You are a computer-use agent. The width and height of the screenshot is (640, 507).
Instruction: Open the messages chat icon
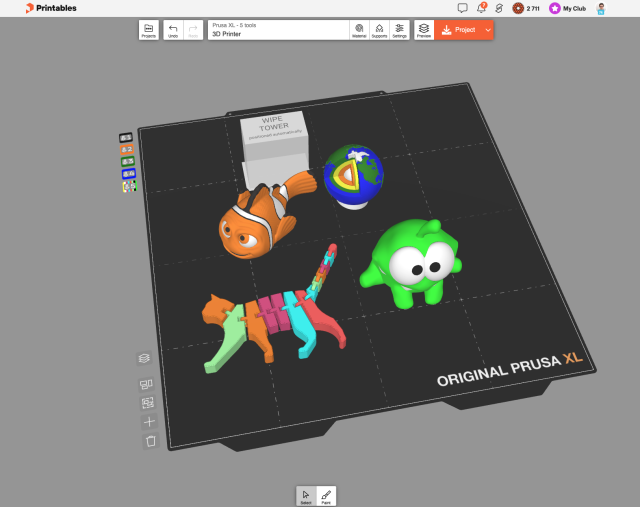(462, 8)
